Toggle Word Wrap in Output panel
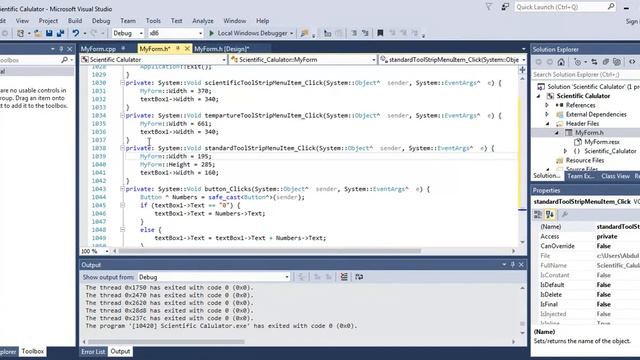This screenshot has height=360, width=640. point(359,277)
